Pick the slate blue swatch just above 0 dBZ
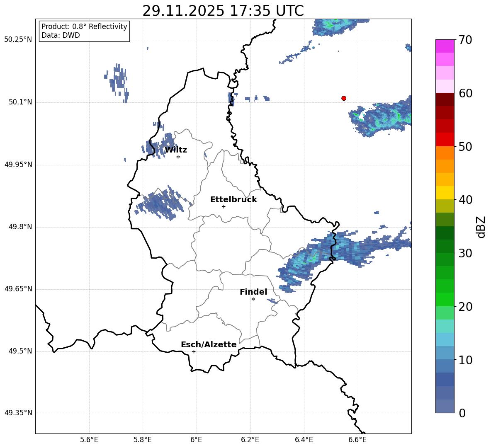This screenshot has width=491, height=448. tap(445, 406)
